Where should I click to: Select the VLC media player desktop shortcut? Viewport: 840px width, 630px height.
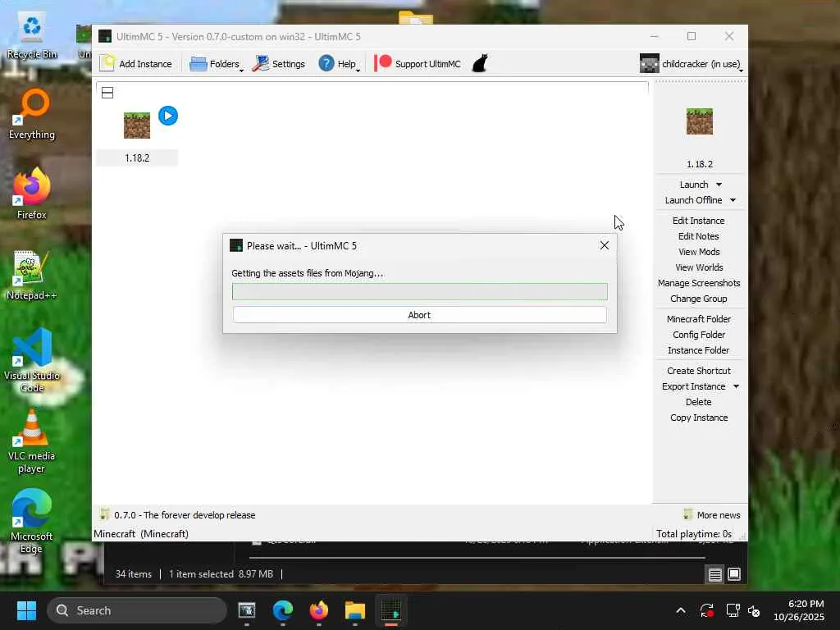pos(32,441)
